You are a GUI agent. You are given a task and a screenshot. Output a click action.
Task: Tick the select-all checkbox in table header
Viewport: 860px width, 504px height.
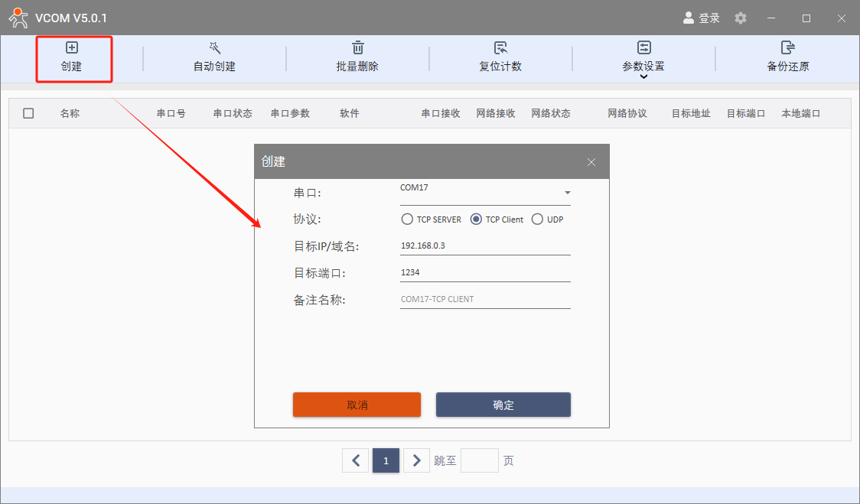(x=28, y=113)
